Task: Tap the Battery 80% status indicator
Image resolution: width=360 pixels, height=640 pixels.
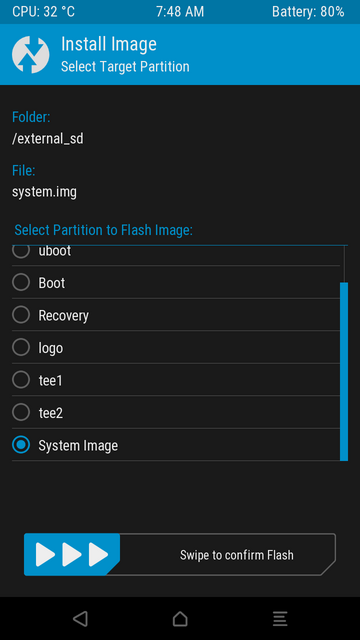Action: point(308,12)
